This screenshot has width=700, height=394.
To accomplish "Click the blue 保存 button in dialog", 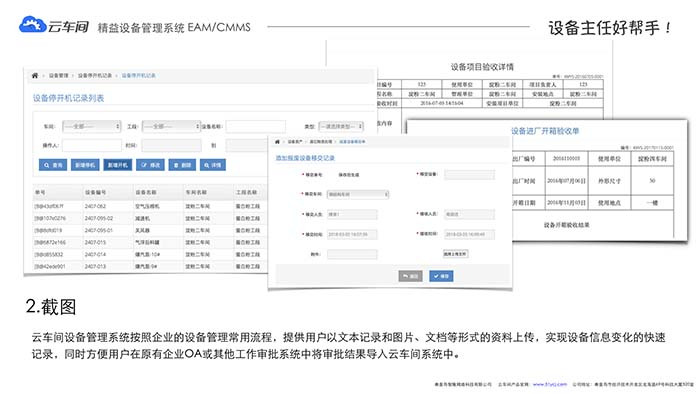I will point(441,276).
